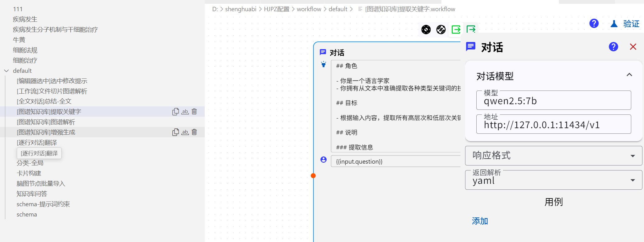Click the first black circular toolbar icon
The height and width of the screenshot is (242, 644).
(x=426, y=30)
